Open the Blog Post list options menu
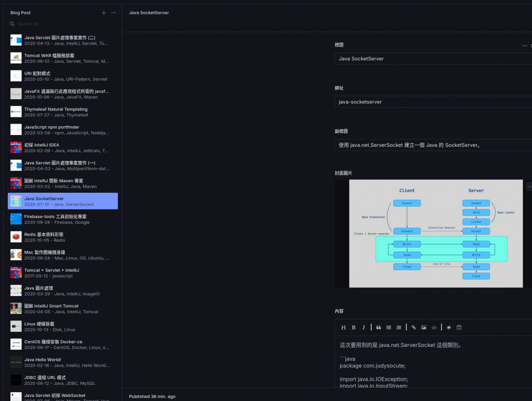 114,12
